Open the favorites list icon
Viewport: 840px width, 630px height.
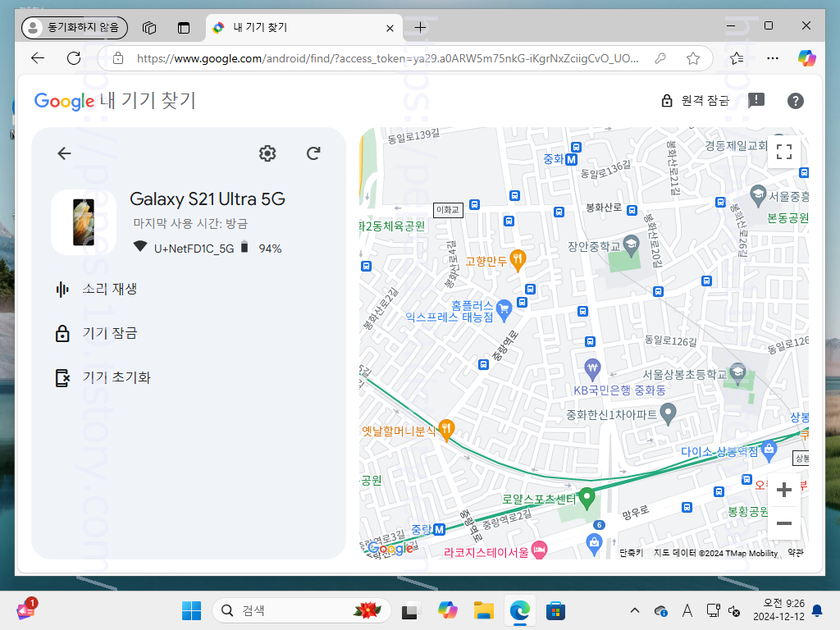737,58
